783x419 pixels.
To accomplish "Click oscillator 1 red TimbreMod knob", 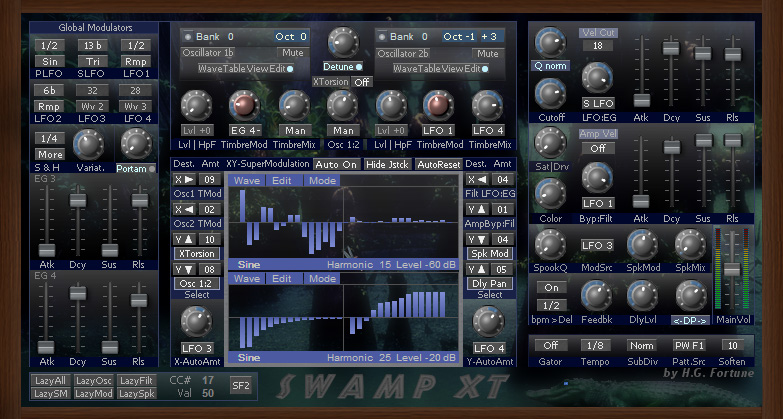I will [x=244, y=106].
